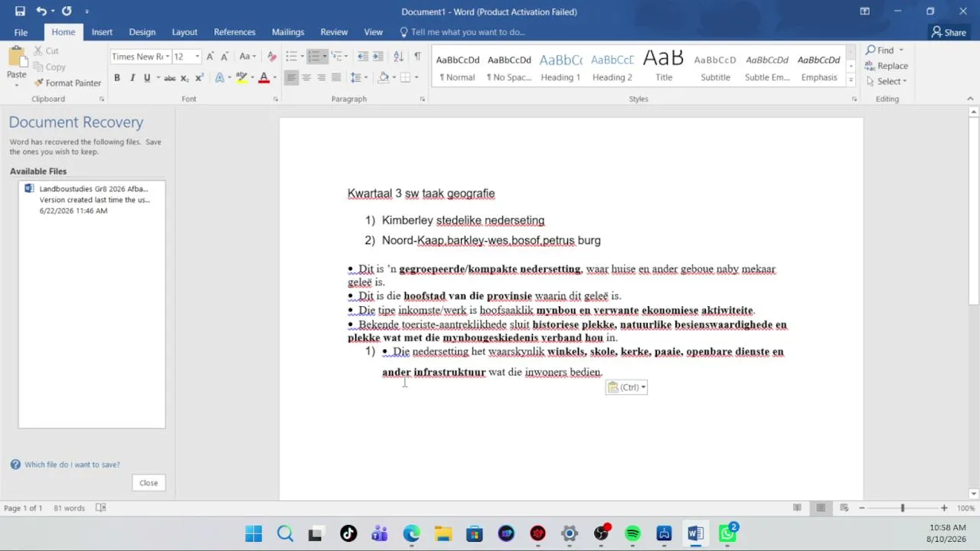Toggle Subscript formatting
The width and height of the screenshot is (980, 551).
(185, 77)
